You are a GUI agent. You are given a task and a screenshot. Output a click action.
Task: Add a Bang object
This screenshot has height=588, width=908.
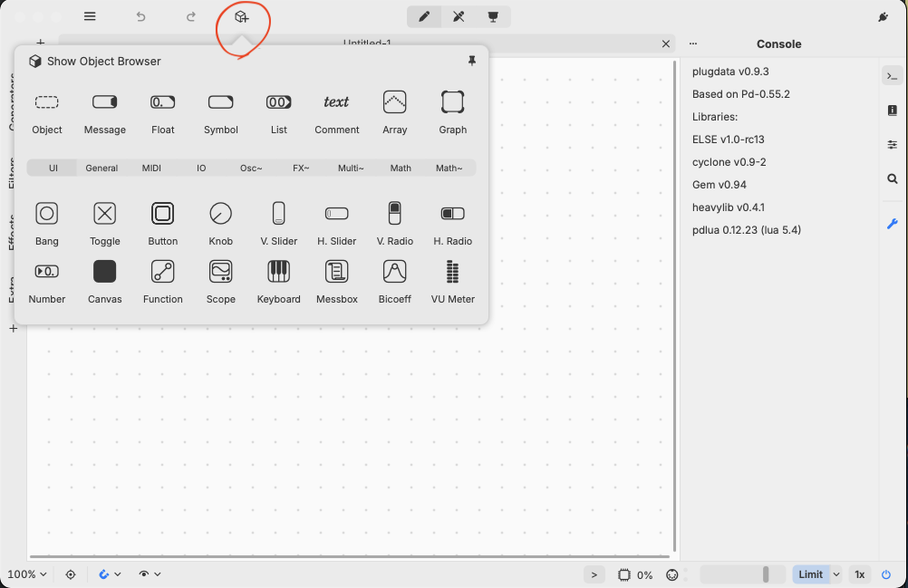click(47, 224)
